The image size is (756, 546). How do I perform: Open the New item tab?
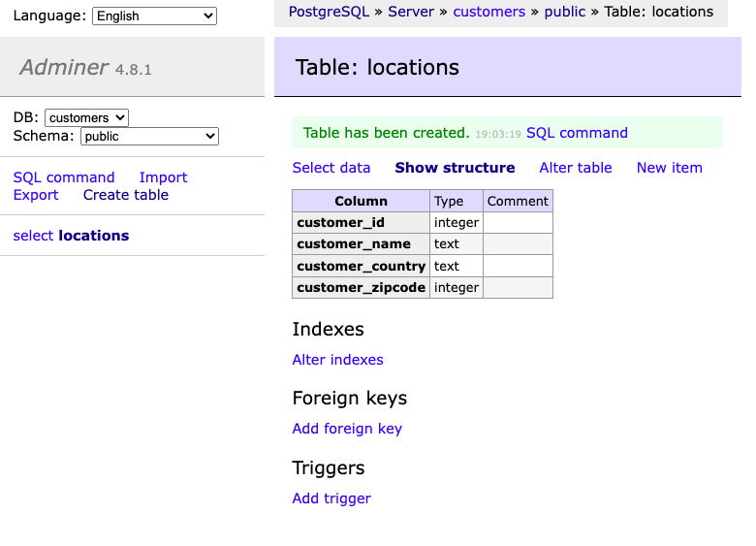click(x=669, y=168)
